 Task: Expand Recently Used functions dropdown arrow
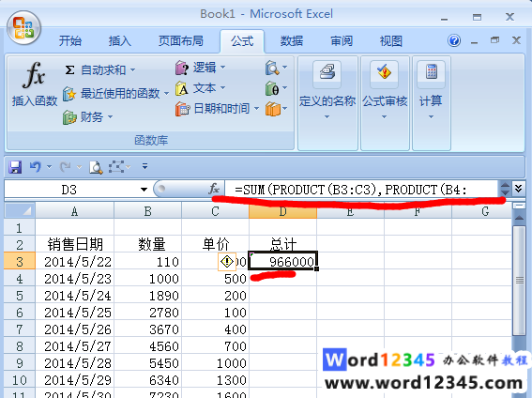point(166,93)
